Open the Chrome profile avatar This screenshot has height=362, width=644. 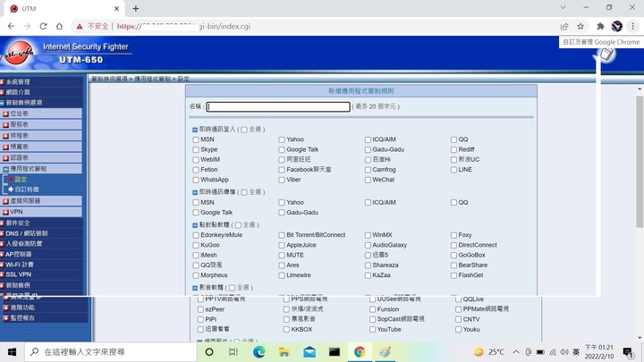coord(616,26)
